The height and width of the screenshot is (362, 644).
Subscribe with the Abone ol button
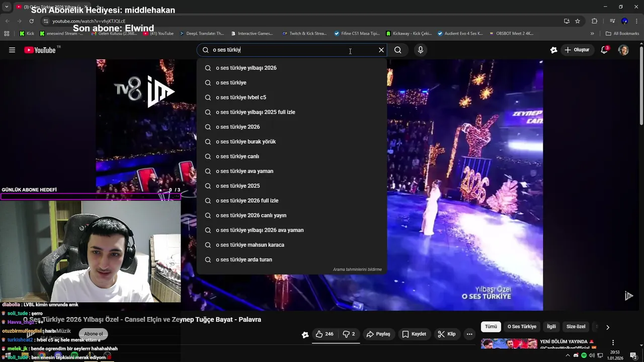click(93, 334)
